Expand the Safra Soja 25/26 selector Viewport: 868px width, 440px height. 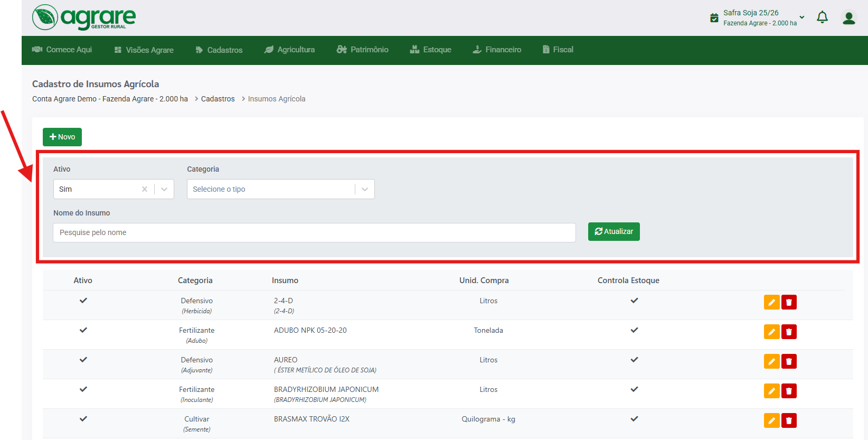[x=802, y=17]
